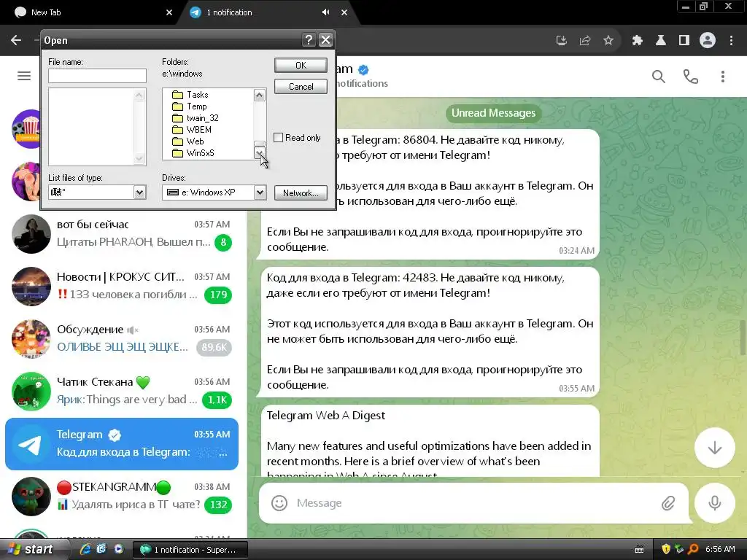Click the folder list scroll up arrow
Screen dimensions: 747x560
pos(259,96)
